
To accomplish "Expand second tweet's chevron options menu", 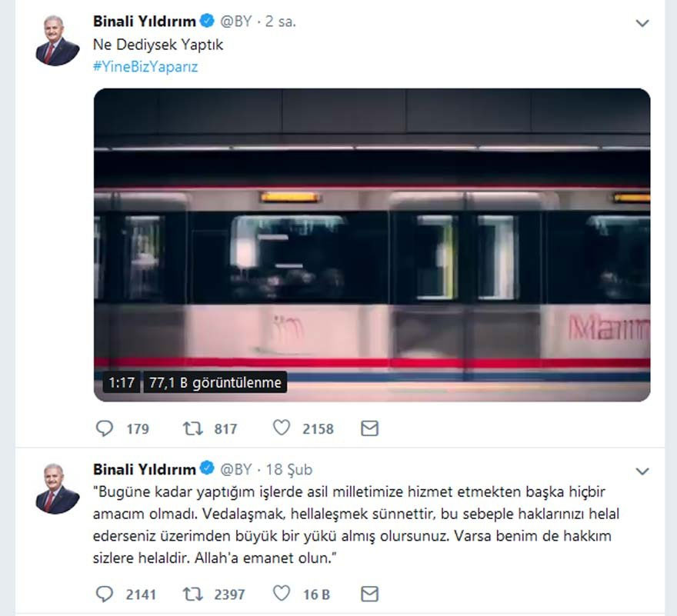I will 642,471.
